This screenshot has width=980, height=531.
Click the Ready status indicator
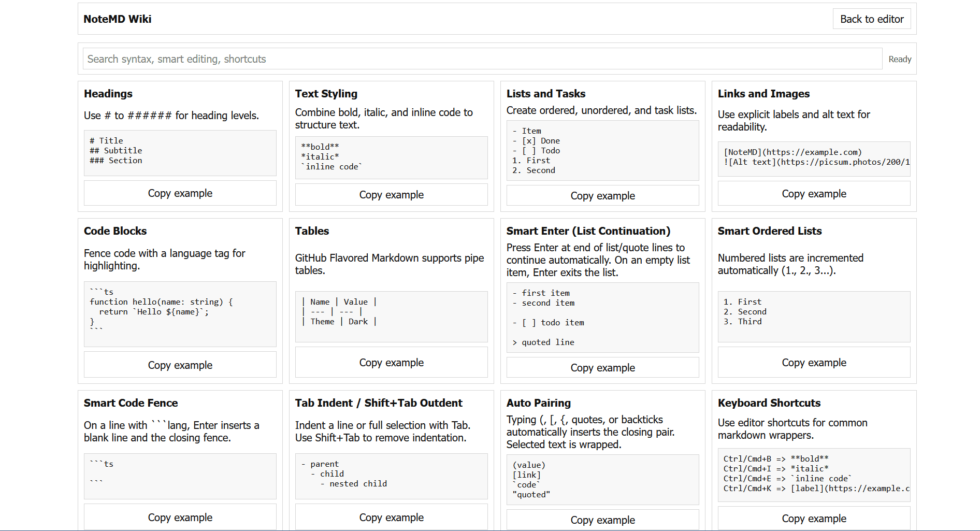(900, 59)
